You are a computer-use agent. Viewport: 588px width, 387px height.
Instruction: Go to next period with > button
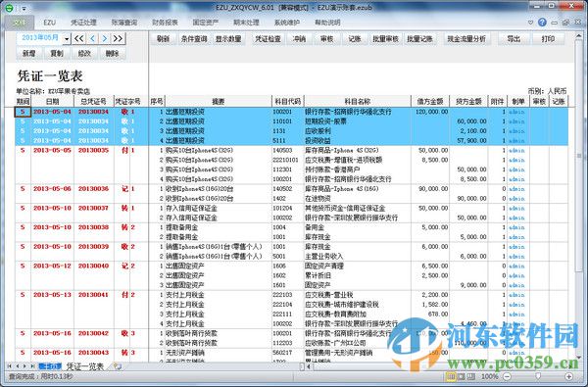(x=105, y=38)
